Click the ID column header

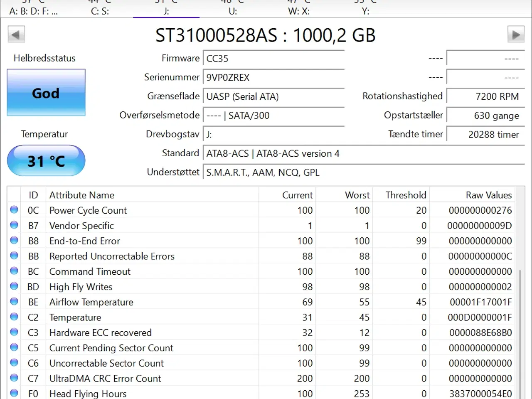pos(33,195)
